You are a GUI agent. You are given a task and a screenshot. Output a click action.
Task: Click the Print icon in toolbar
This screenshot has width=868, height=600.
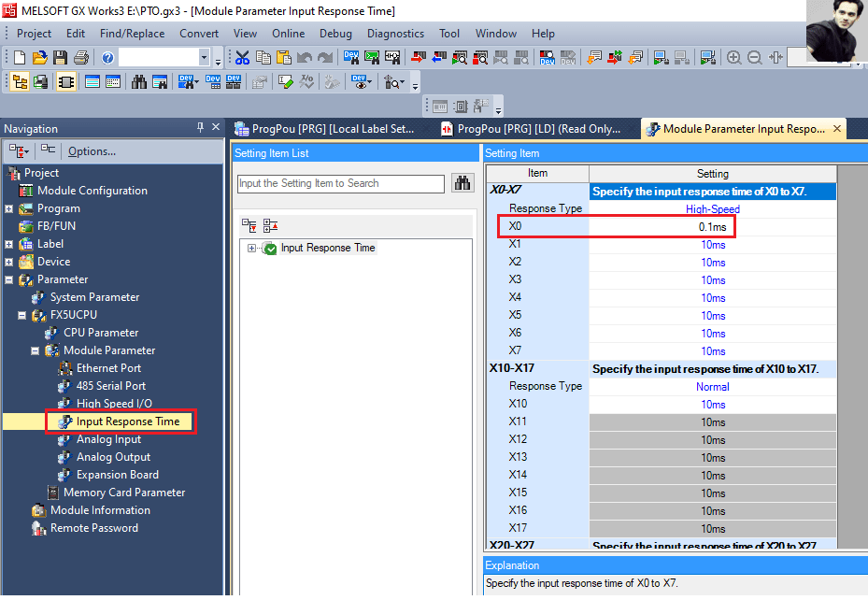click(x=80, y=57)
